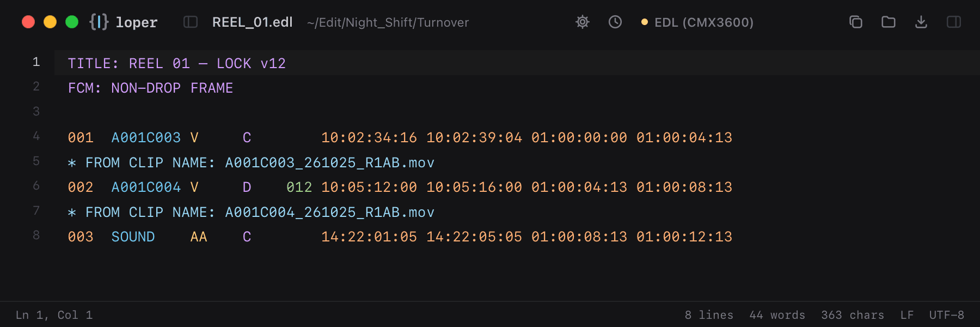Click record in timecode 01:00:00:00
The width and height of the screenshot is (980, 327).
click(x=579, y=138)
